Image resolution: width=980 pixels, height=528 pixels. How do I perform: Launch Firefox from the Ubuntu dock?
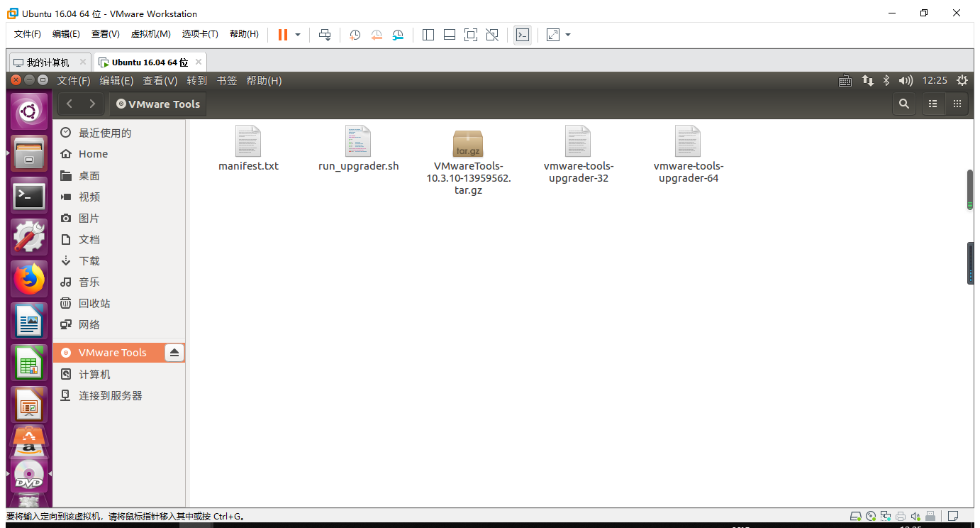tap(29, 279)
